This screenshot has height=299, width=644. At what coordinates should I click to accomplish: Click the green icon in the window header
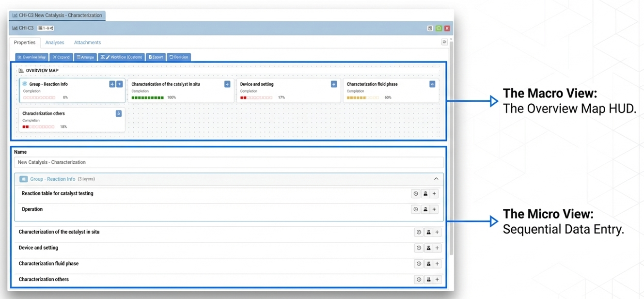(439, 29)
